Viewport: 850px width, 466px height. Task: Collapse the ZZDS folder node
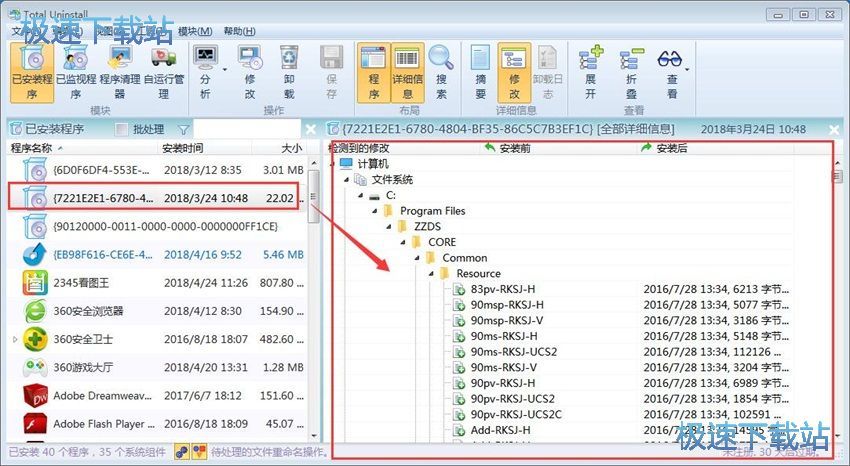tap(389, 227)
